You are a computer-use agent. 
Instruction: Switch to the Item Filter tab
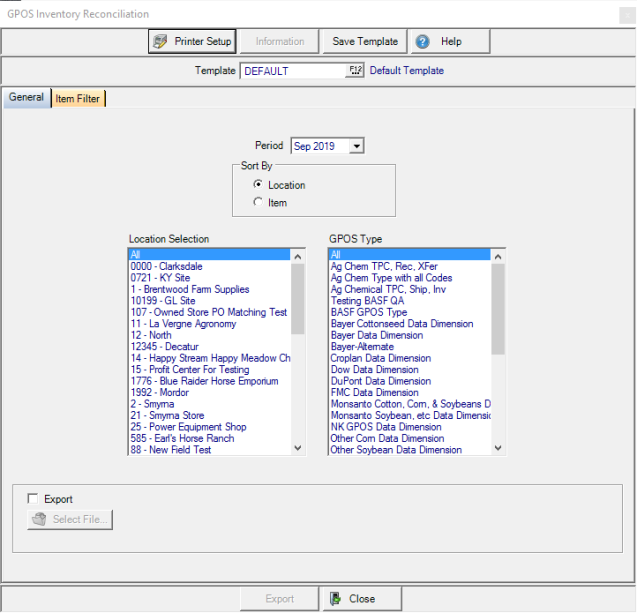78,98
